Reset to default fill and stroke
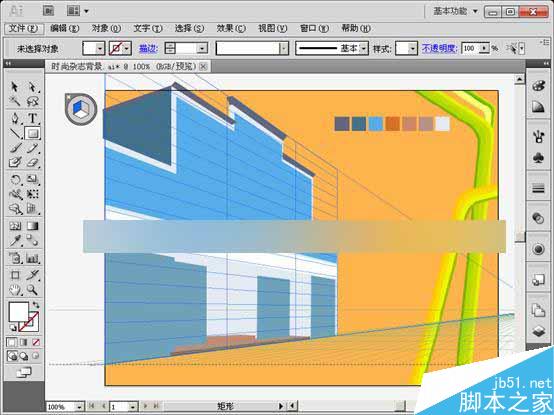 click(13, 327)
